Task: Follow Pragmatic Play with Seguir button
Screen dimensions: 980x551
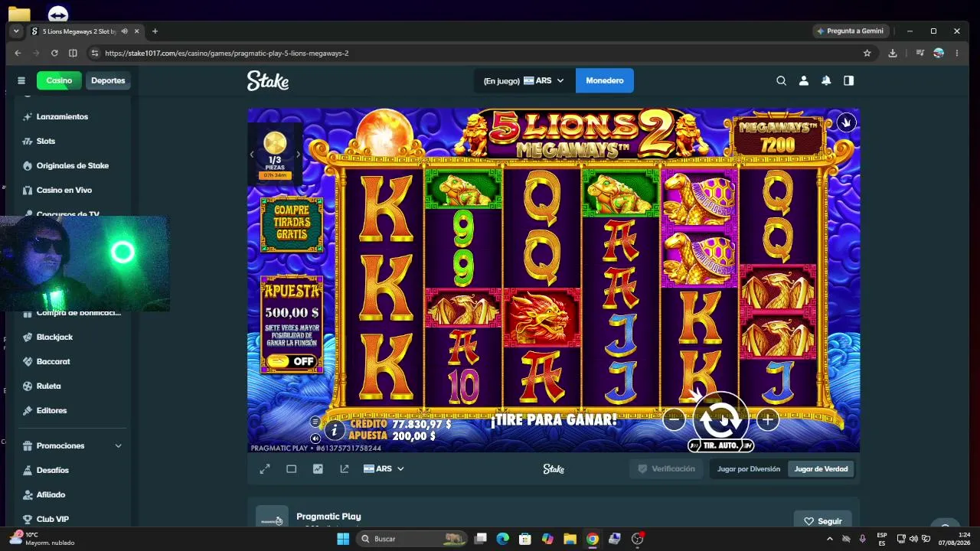Action: click(x=822, y=521)
